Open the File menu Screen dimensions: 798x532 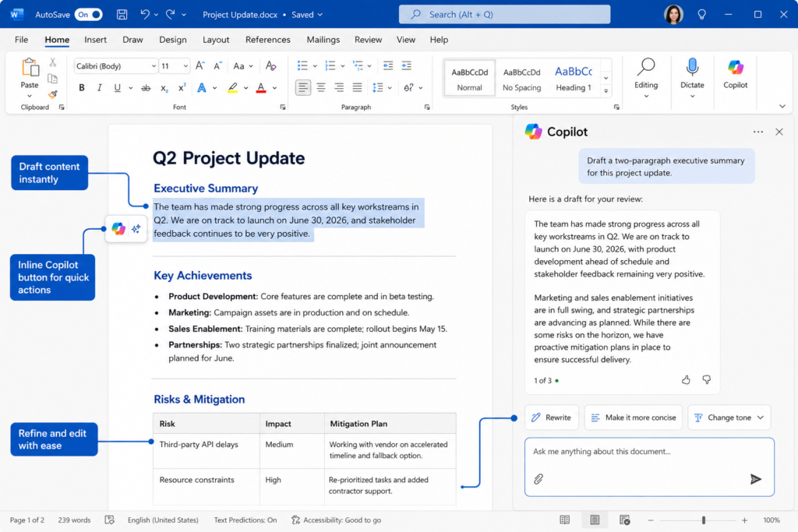(x=21, y=40)
